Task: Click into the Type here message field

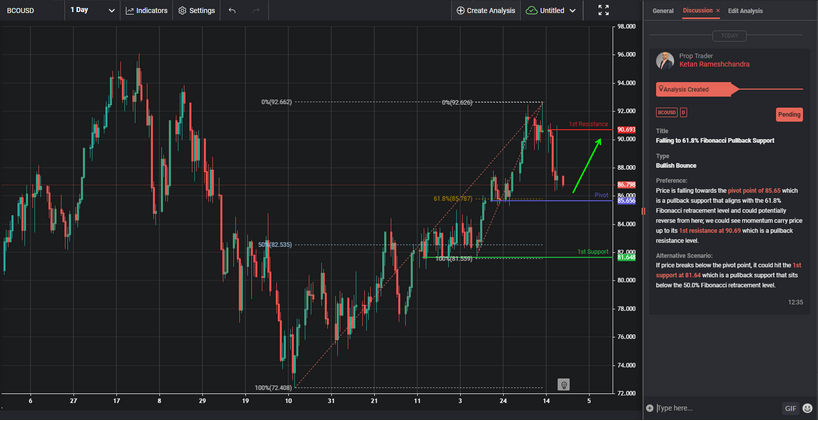Action: (717, 408)
